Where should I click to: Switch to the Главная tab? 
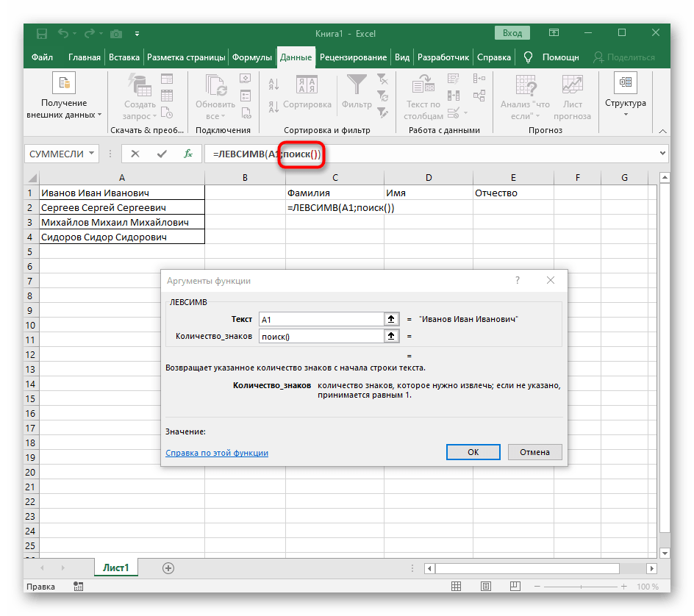pos(84,57)
